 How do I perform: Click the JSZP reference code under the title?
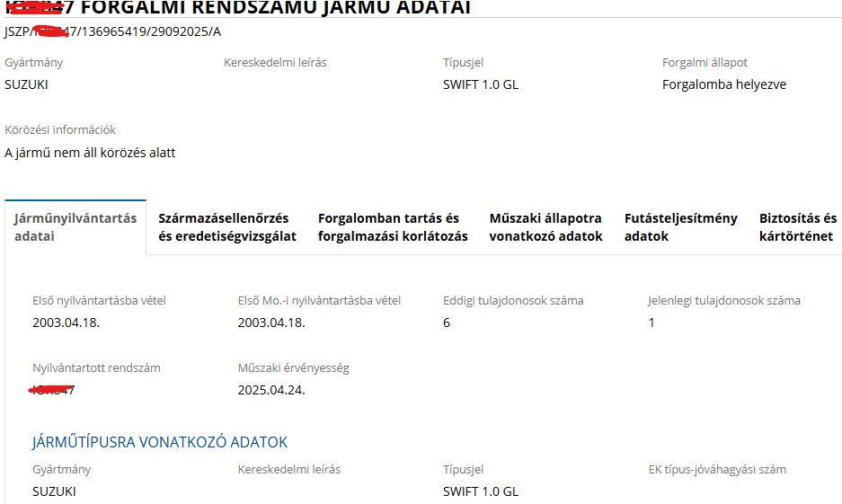pos(112,31)
